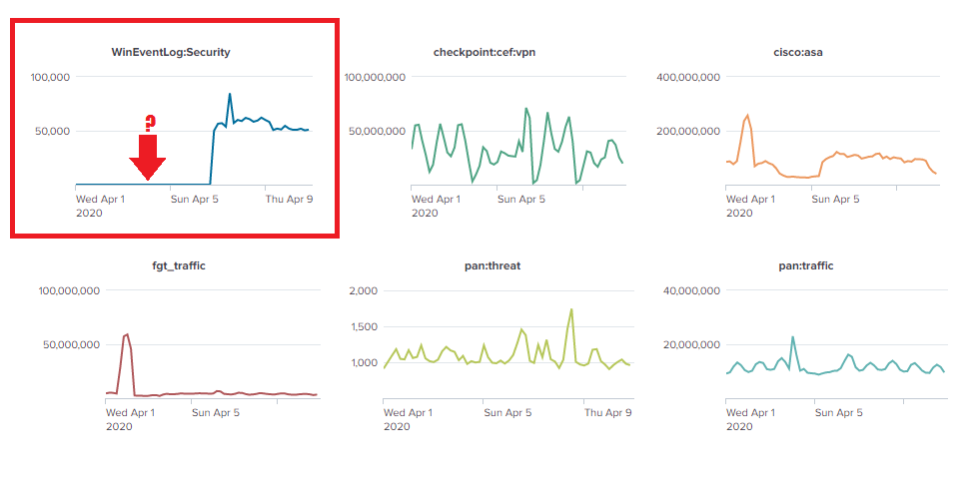Click the highest green peak in checkpoint:cef:vpn
The image size is (980, 499).
525,109
